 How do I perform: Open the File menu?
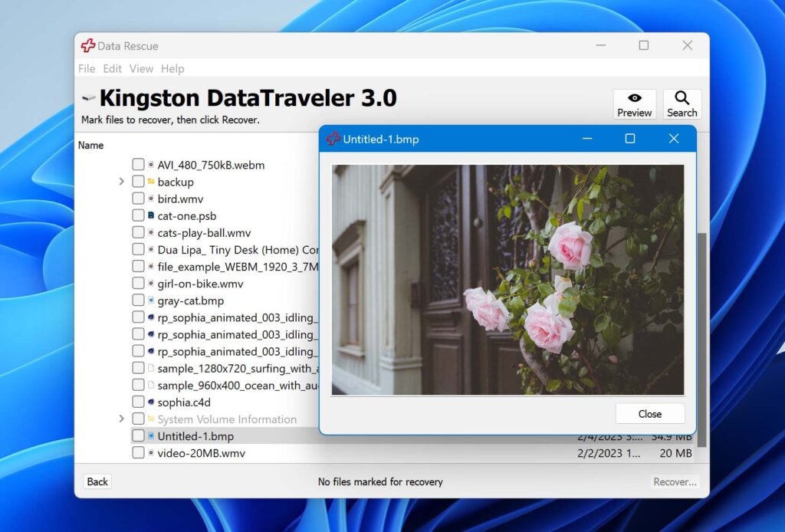click(86, 69)
